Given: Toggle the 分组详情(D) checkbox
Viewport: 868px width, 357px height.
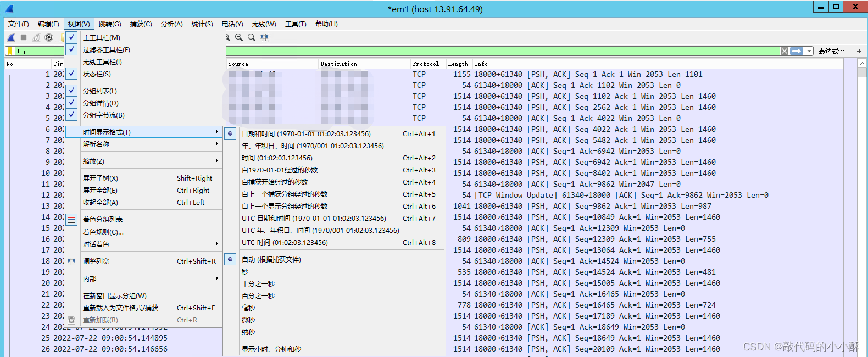Looking at the screenshot, I should pyautogui.click(x=71, y=103).
